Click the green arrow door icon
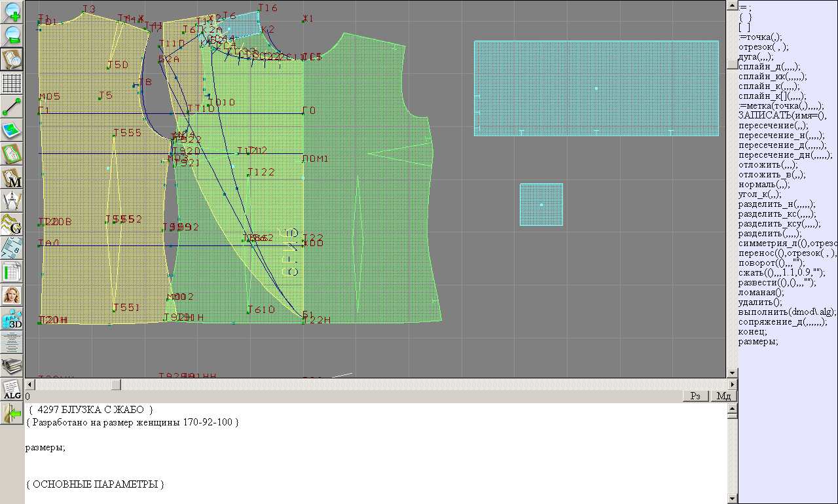The image size is (838, 504). tap(12, 413)
